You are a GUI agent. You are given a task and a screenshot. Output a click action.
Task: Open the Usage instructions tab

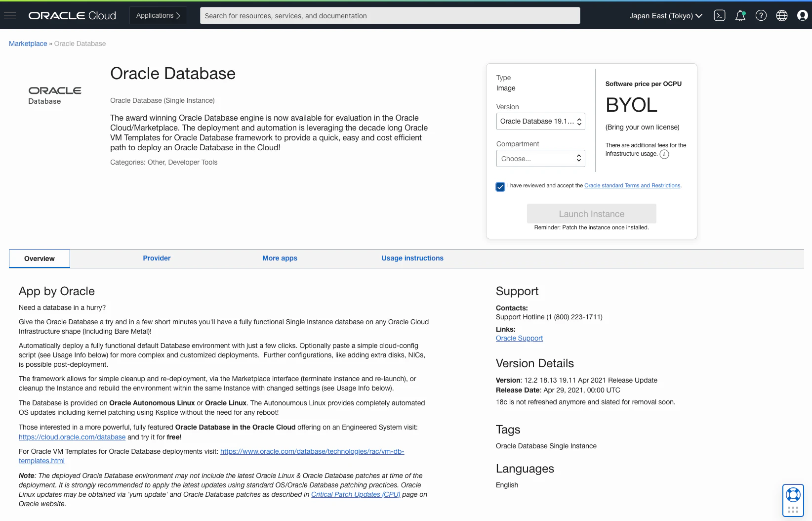[412, 258]
